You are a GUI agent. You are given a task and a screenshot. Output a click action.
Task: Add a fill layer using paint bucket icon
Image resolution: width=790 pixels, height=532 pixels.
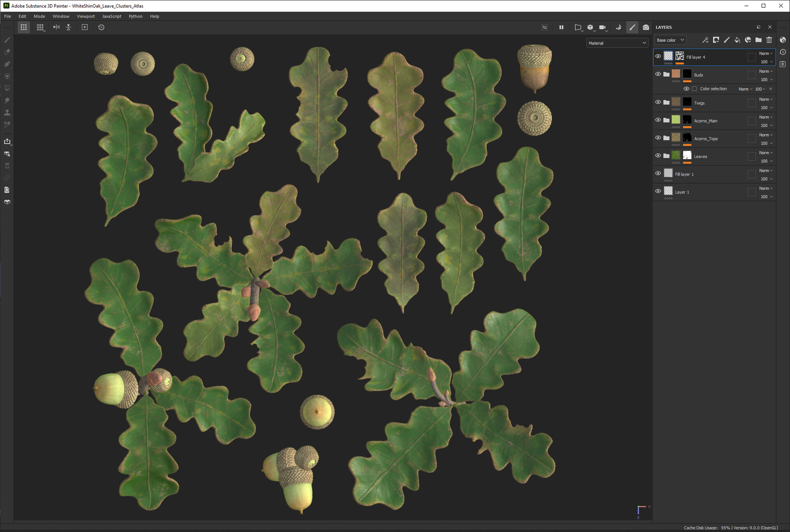tap(737, 40)
